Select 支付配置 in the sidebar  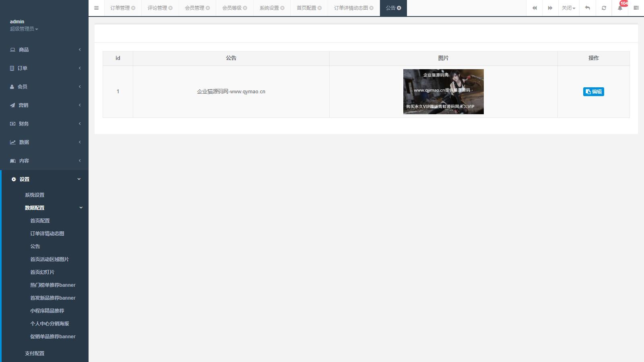pos(35,354)
